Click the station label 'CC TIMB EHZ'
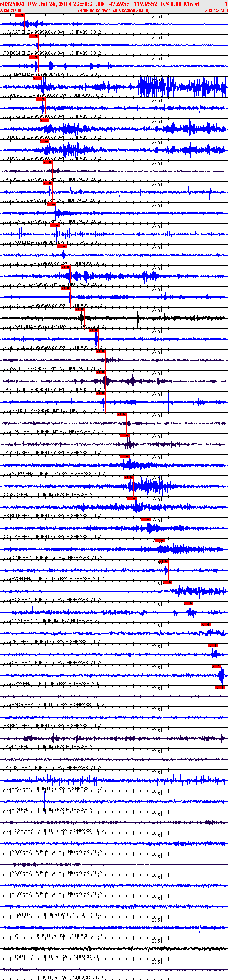This screenshot has width=228, height=980. [x=16, y=537]
